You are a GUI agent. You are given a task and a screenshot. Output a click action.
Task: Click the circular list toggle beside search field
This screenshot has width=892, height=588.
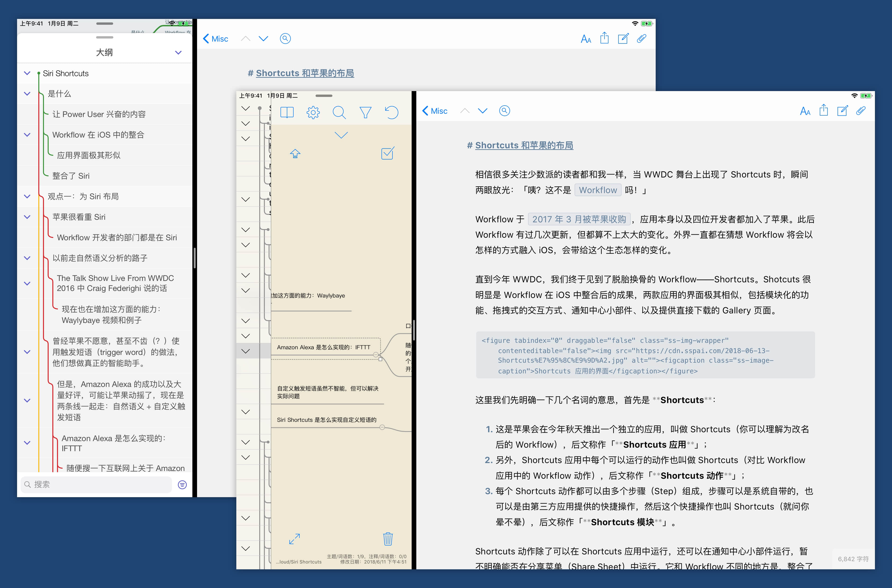point(182,485)
